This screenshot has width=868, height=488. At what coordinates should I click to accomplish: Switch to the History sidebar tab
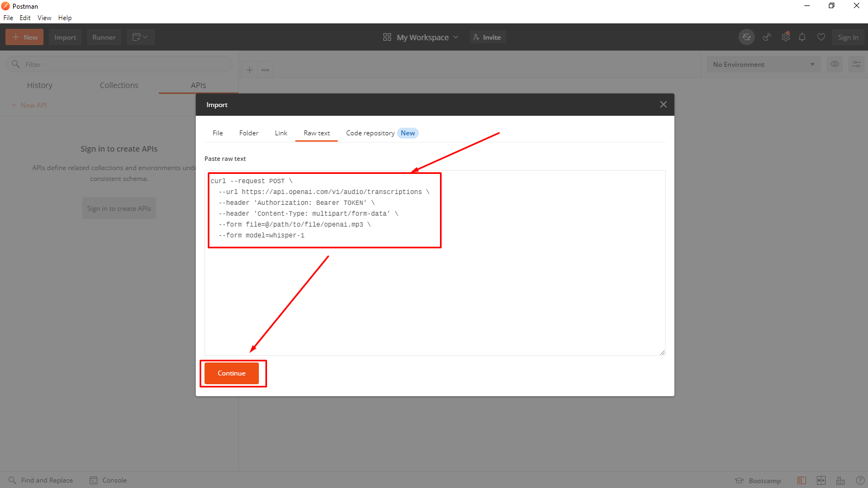[40, 85]
